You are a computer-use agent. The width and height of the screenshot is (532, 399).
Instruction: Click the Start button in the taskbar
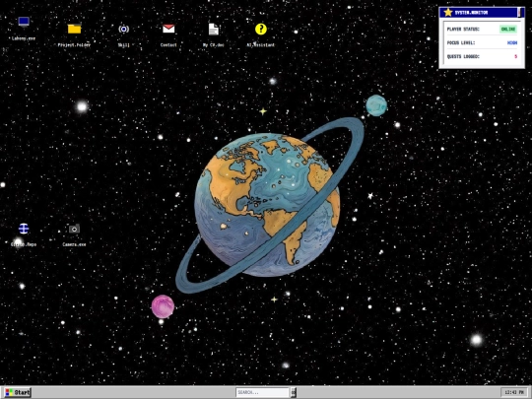(x=19, y=392)
